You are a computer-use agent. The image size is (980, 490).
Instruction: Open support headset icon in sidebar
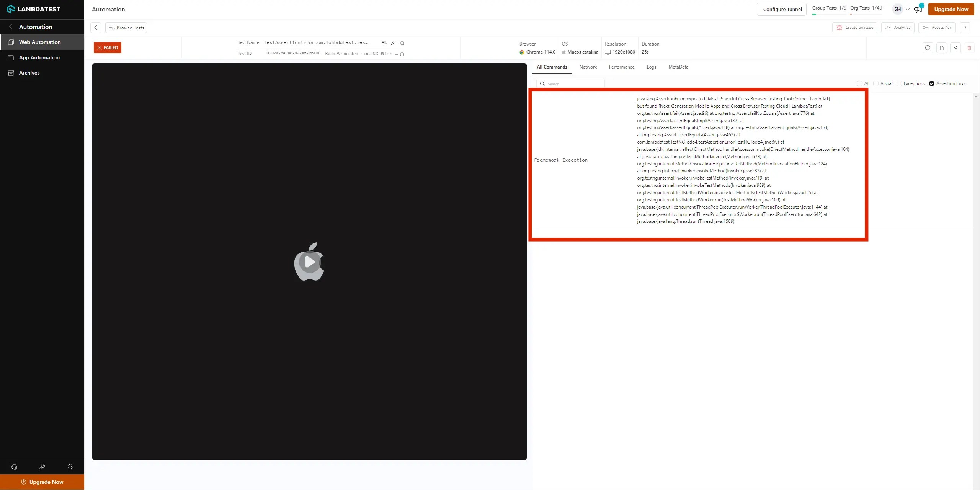tap(14, 467)
